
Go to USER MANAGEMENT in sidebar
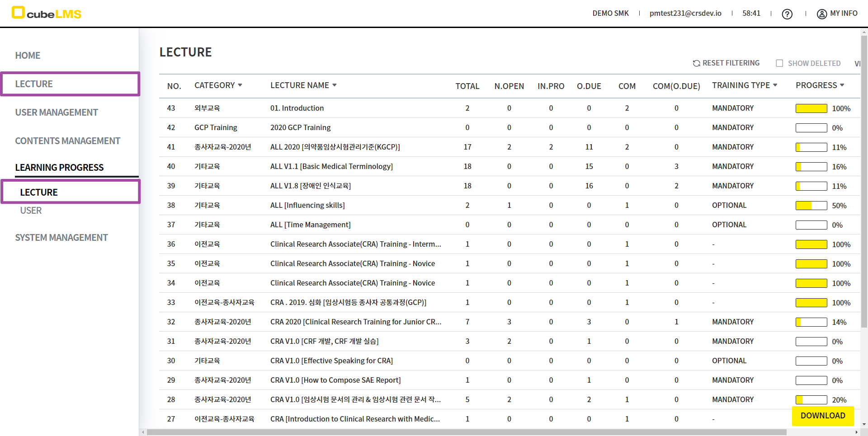pos(57,113)
